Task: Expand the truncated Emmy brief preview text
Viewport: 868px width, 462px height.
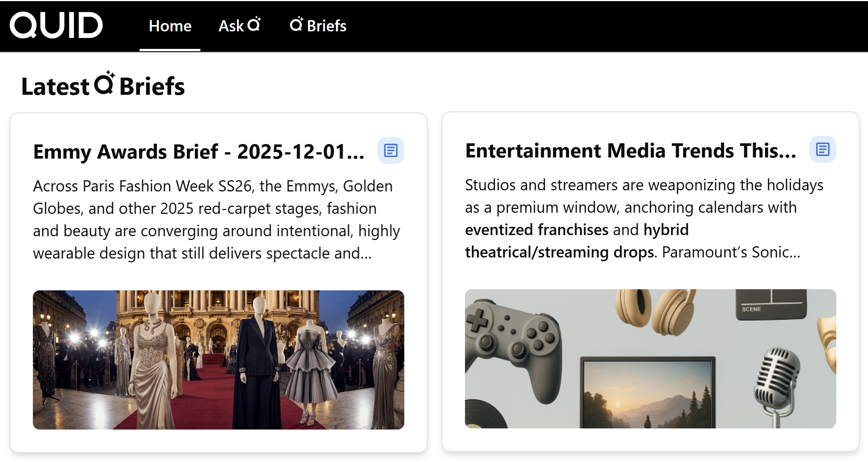Action: [x=216, y=219]
